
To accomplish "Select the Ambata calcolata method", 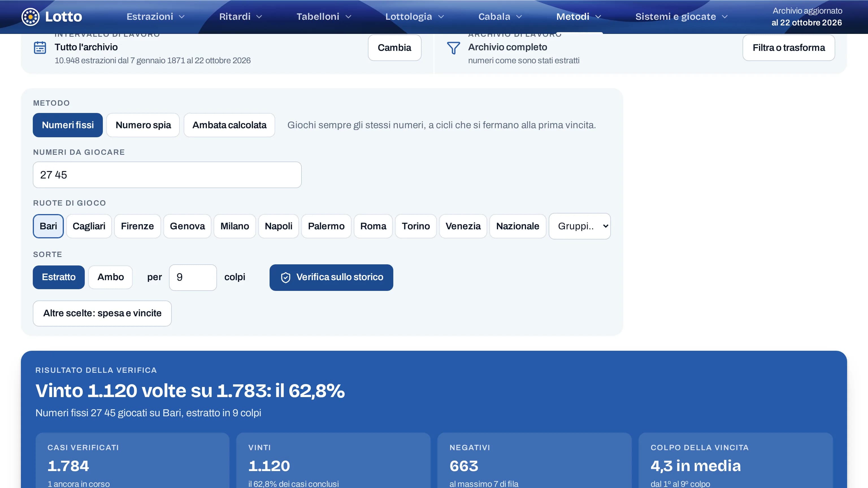I will coord(229,125).
